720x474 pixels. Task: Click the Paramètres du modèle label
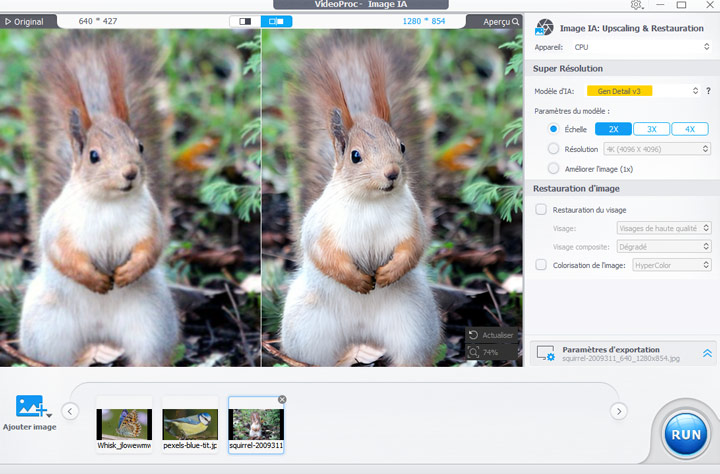tap(572, 111)
